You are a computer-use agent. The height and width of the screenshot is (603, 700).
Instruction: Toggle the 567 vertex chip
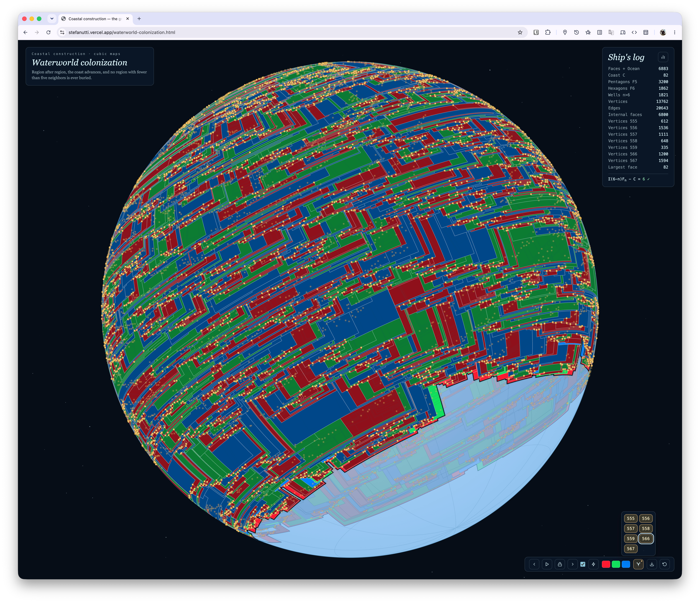coord(631,549)
